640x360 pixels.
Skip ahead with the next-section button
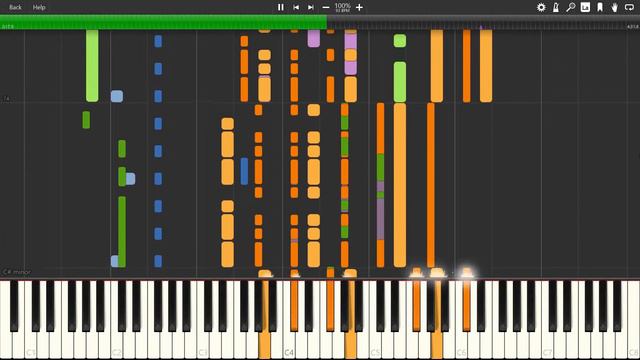point(311,7)
